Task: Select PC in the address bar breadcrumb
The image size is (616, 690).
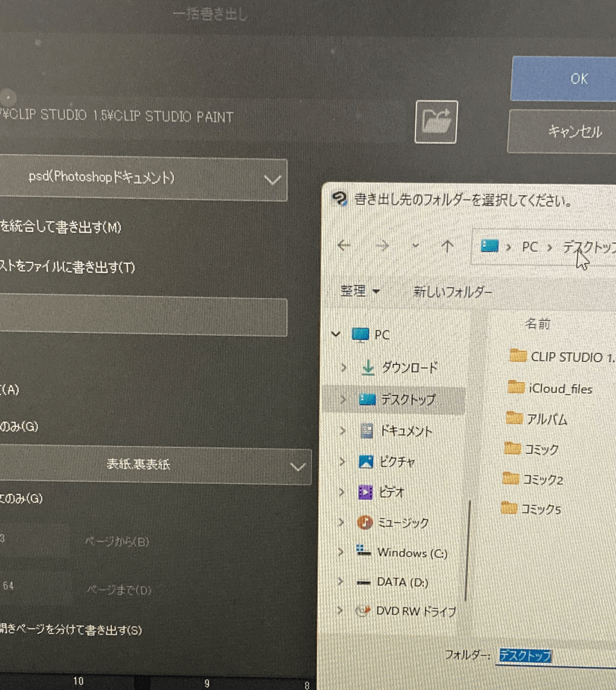Action: pos(530,246)
